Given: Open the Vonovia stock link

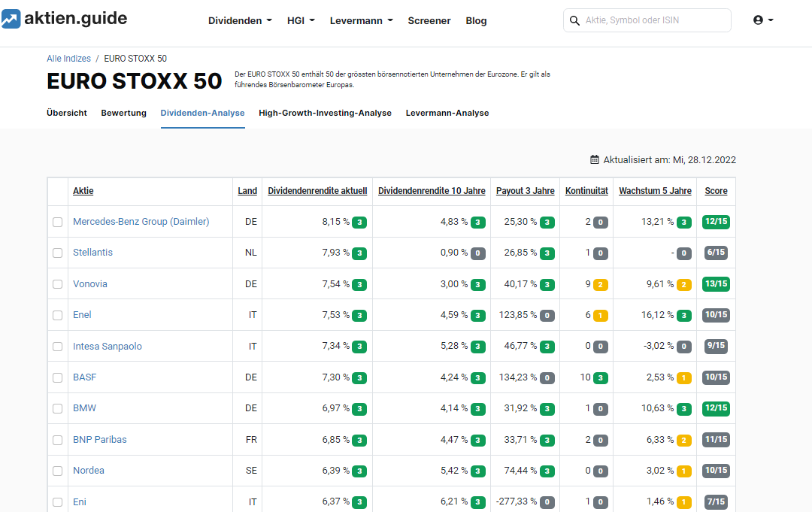Looking at the screenshot, I should (x=90, y=283).
